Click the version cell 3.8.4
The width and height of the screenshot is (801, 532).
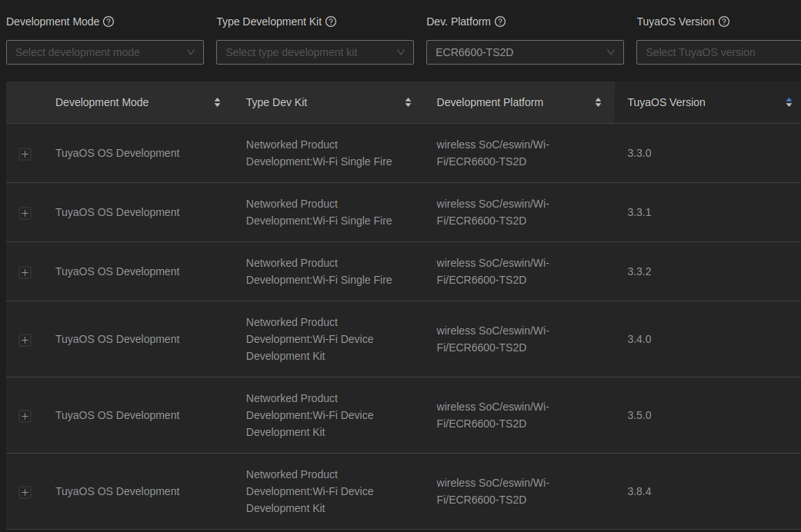click(639, 491)
